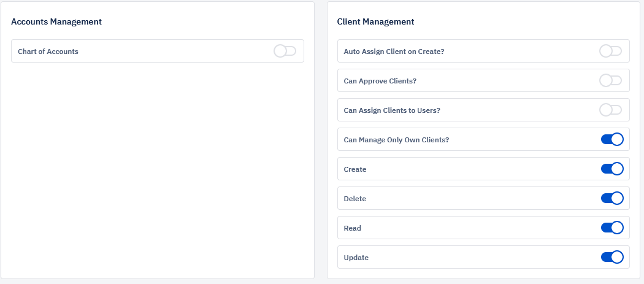Screen dimensions: 644x284
Task: Click the Auto Assign Client on Create? label
Action: tap(394, 52)
